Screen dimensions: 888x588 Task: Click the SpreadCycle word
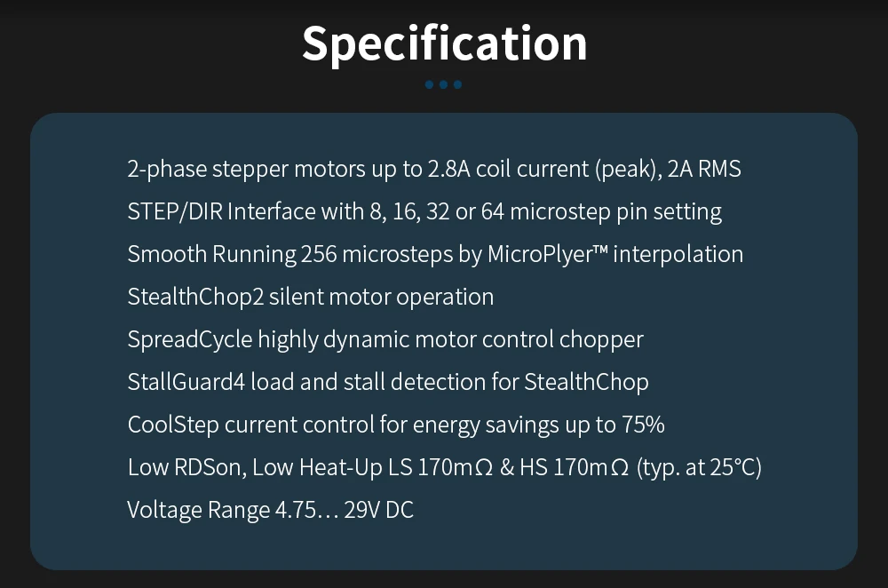[x=189, y=339]
